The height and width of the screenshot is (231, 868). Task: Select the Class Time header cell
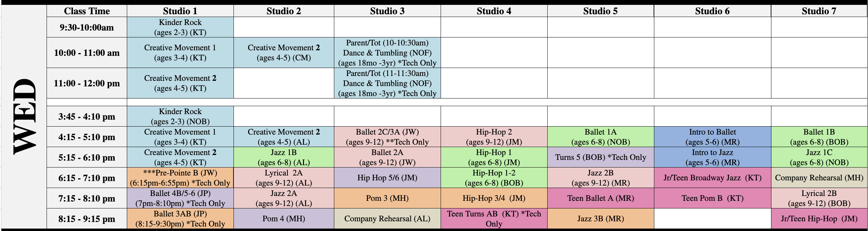click(87, 11)
